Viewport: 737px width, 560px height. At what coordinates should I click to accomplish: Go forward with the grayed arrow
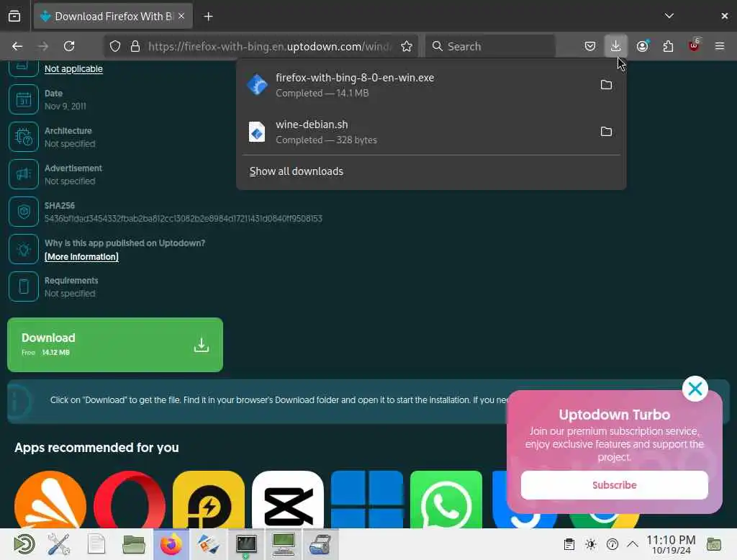42,46
